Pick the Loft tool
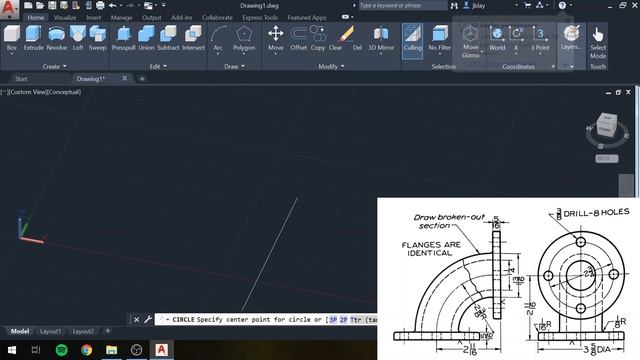The image size is (640, 360). [78, 38]
